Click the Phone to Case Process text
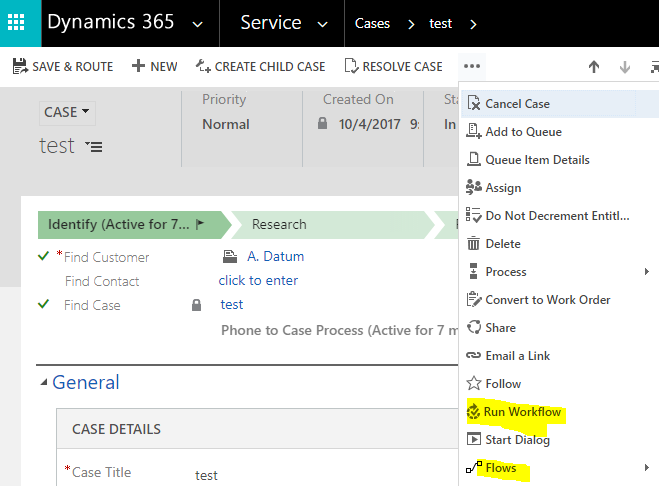This screenshot has height=486, width=659. pyautogui.click(x=339, y=330)
